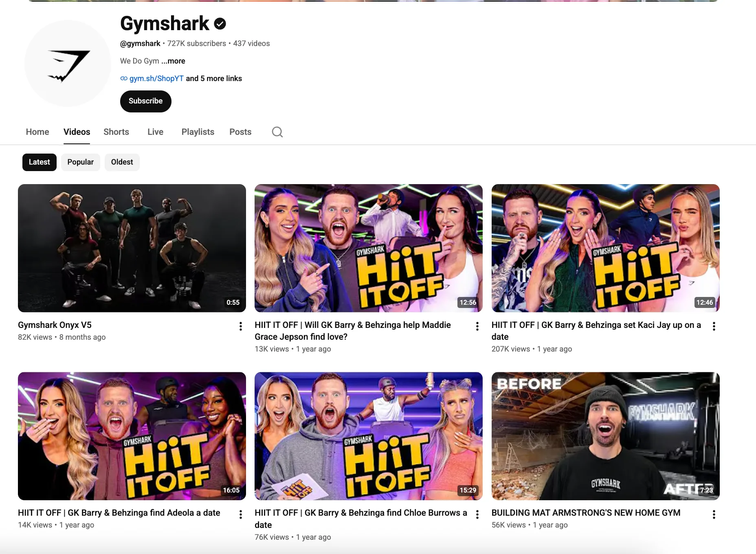
Task: Play the 12:56 HIIT IT OFF thumbnail
Action: pyautogui.click(x=369, y=248)
